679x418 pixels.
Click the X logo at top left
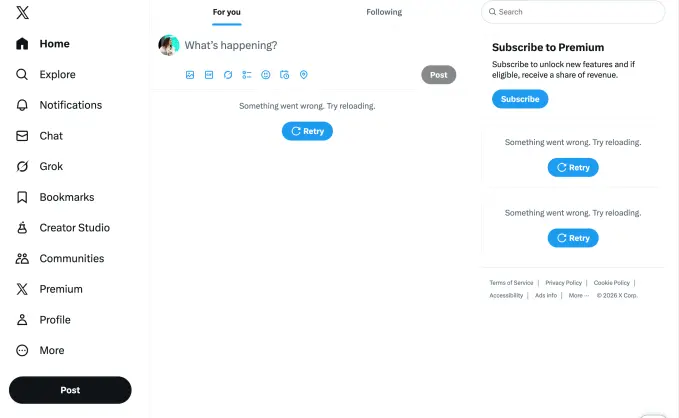click(22, 13)
